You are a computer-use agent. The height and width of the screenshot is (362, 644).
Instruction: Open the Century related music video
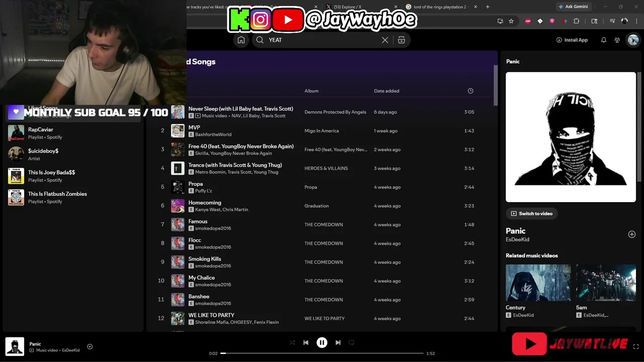[x=538, y=283]
